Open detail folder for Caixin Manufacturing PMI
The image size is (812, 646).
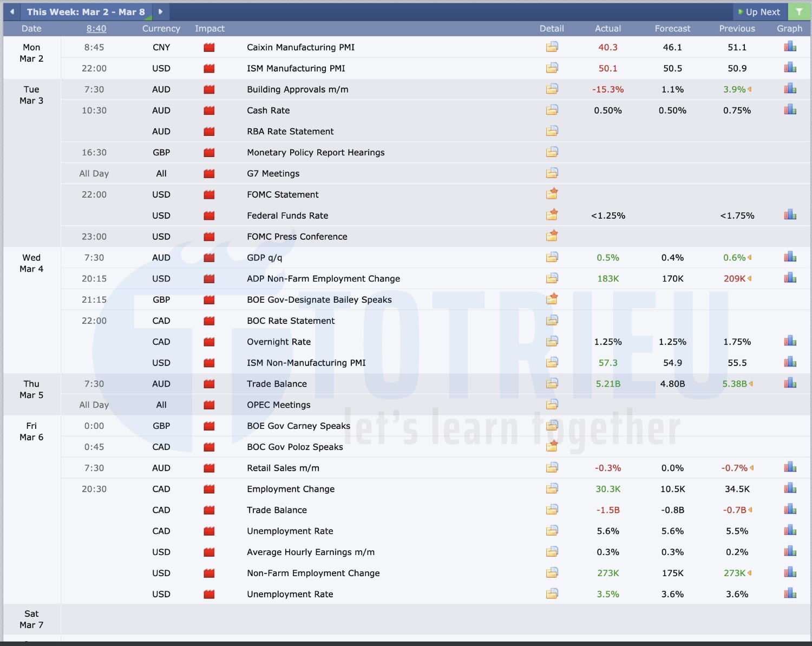pos(552,47)
